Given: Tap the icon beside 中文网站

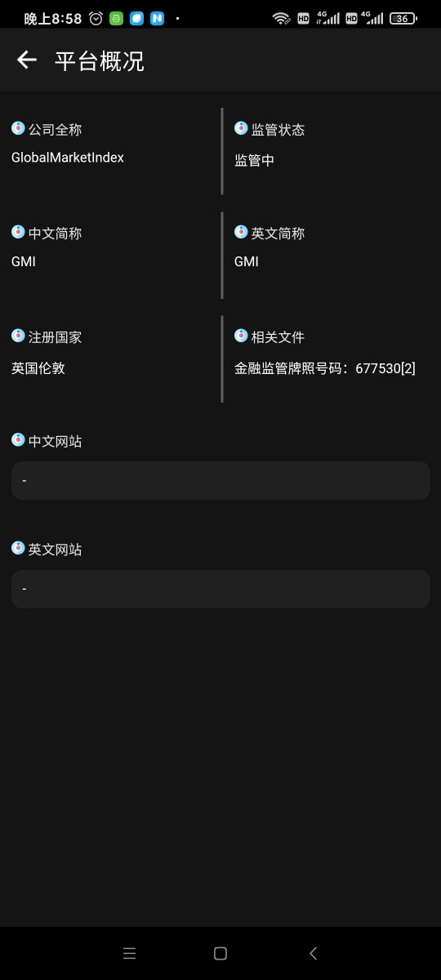Looking at the screenshot, I should 18,440.
